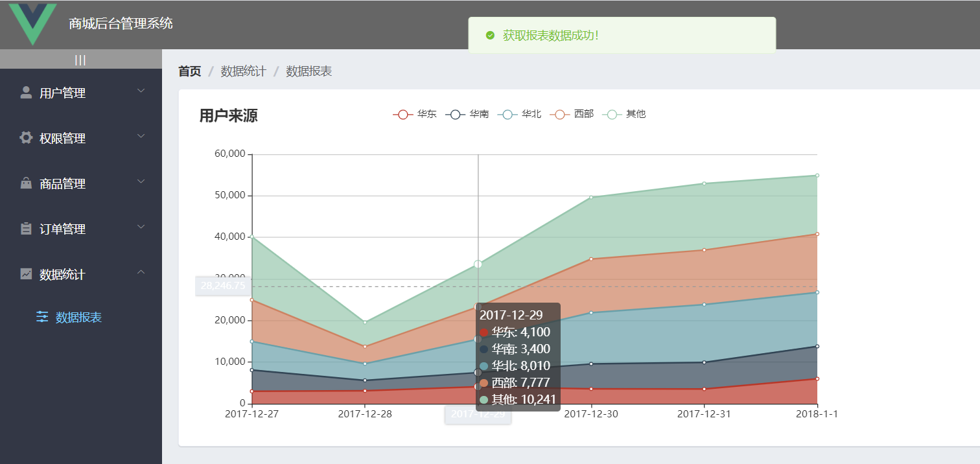Screen dimensions: 980x464
Task: Click 西部: 7,777 row in tooltip
Action: (x=515, y=382)
